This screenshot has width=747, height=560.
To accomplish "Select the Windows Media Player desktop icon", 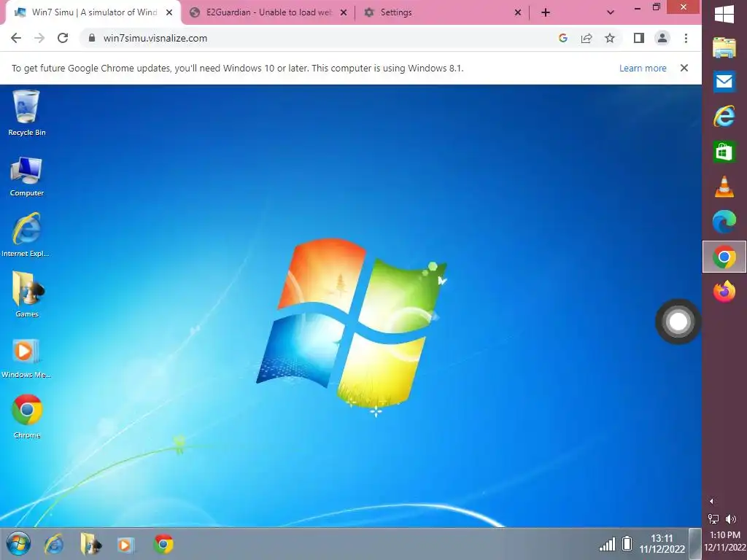I will point(26,358).
